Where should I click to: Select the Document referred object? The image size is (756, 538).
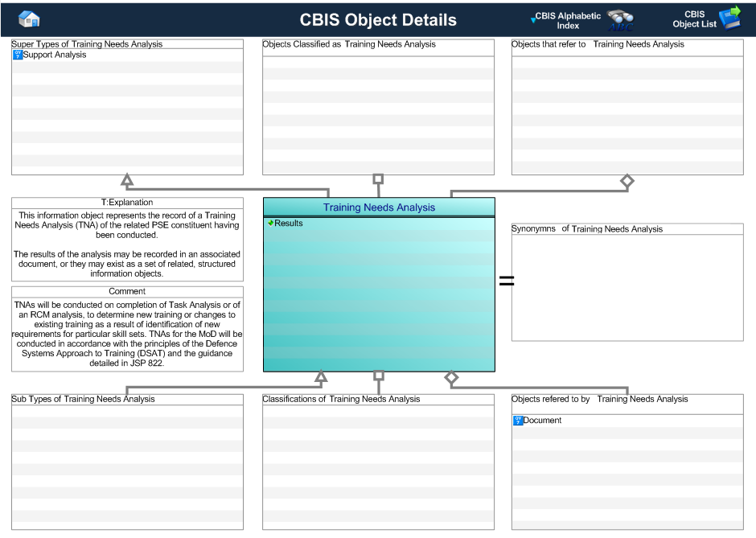pos(542,421)
